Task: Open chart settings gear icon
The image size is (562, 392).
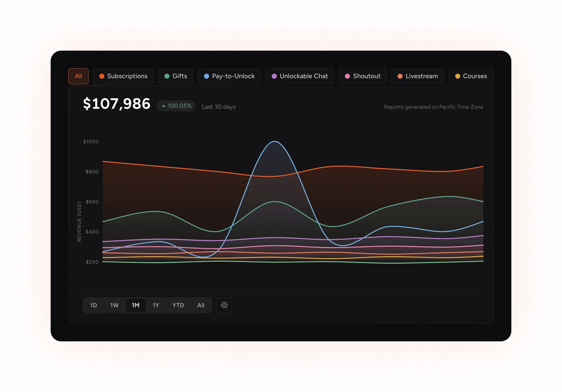Action: click(x=224, y=305)
